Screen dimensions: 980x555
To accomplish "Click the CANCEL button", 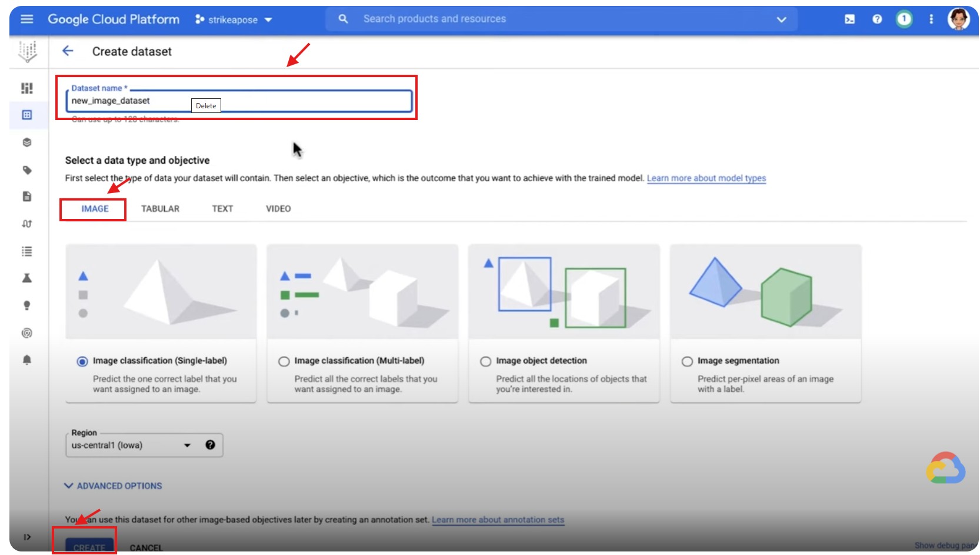I will [x=146, y=547].
